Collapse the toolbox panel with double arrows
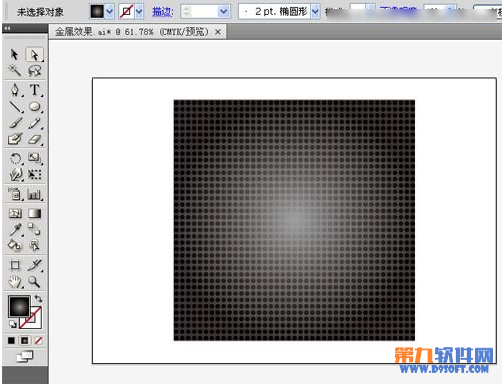 (x=7, y=29)
